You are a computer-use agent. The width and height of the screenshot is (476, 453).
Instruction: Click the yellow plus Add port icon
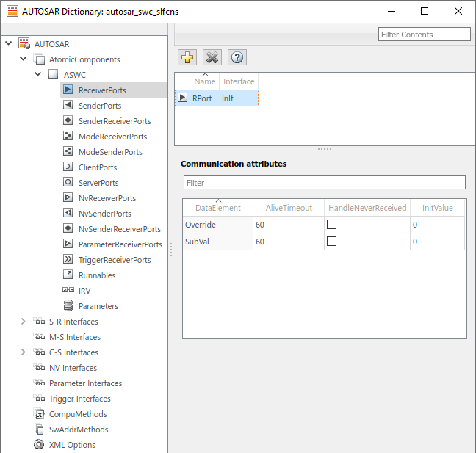click(x=187, y=57)
